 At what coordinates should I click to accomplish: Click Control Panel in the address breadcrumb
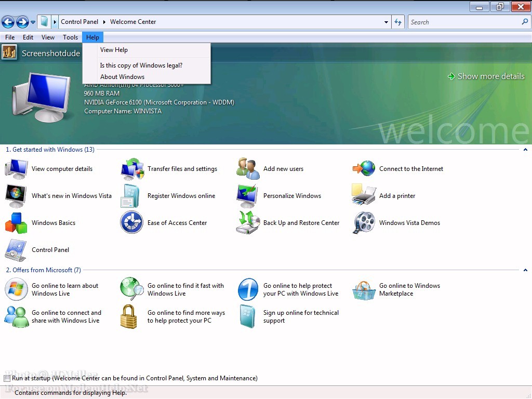point(79,22)
